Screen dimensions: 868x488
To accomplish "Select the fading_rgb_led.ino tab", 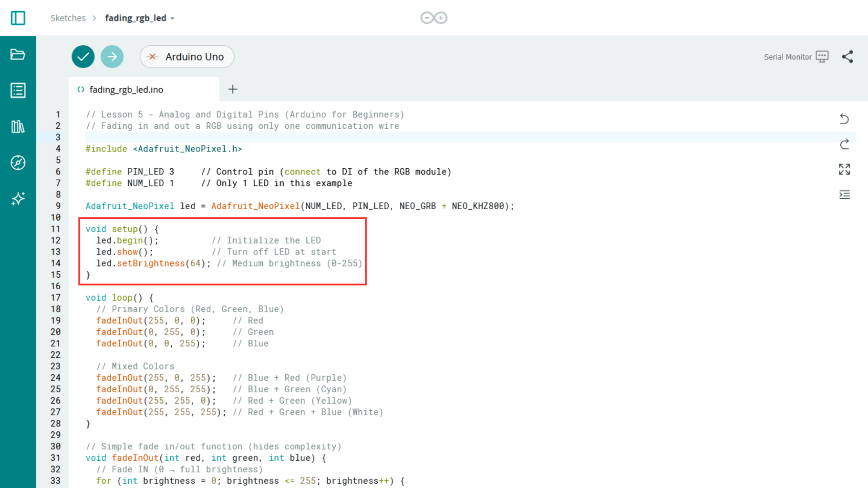I will pos(125,89).
